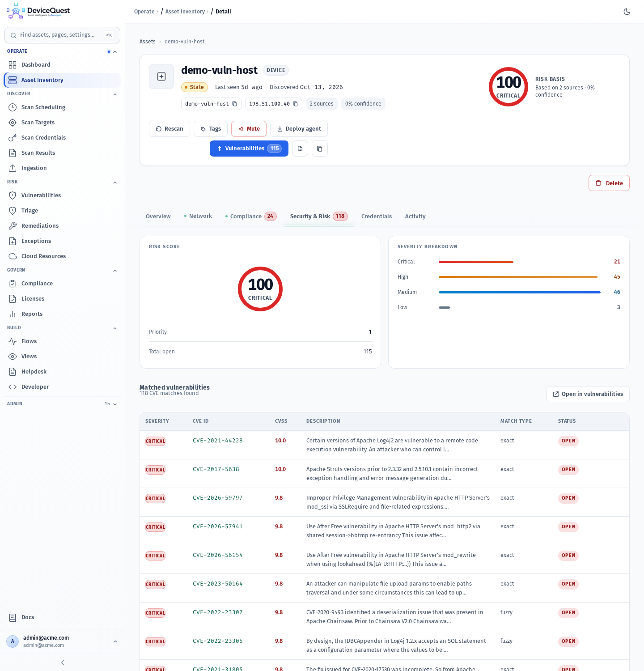This screenshot has height=671, width=644.
Task: Open Cloud Resources cloud icon
Action: tap(13, 256)
